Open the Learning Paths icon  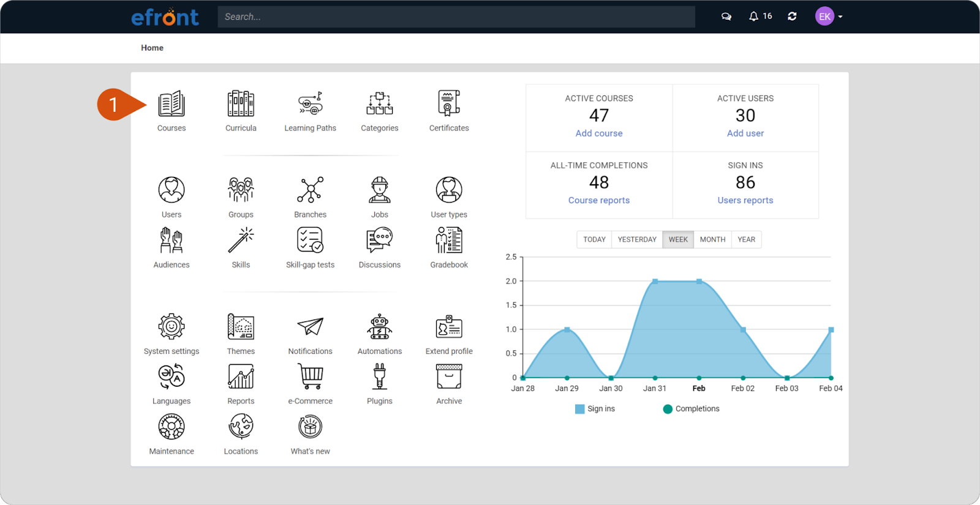point(311,104)
